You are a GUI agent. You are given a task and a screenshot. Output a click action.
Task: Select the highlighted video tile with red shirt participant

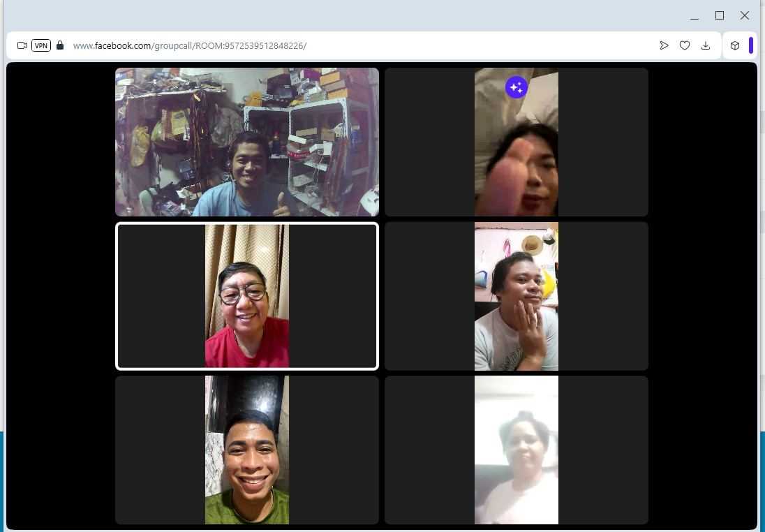[x=247, y=296]
